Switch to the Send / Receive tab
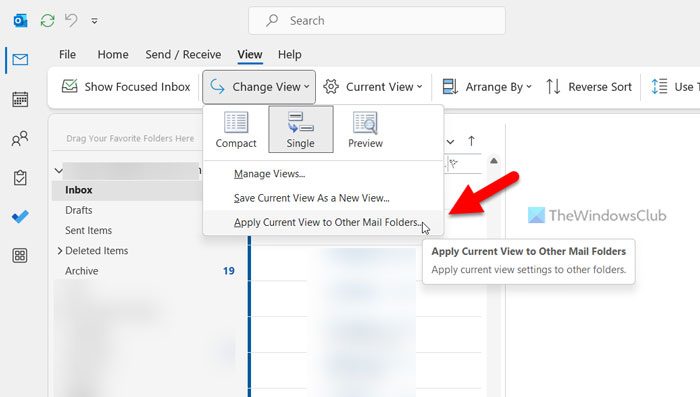The width and height of the screenshot is (700, 397). pyautogui.click(x=183, y=54)
